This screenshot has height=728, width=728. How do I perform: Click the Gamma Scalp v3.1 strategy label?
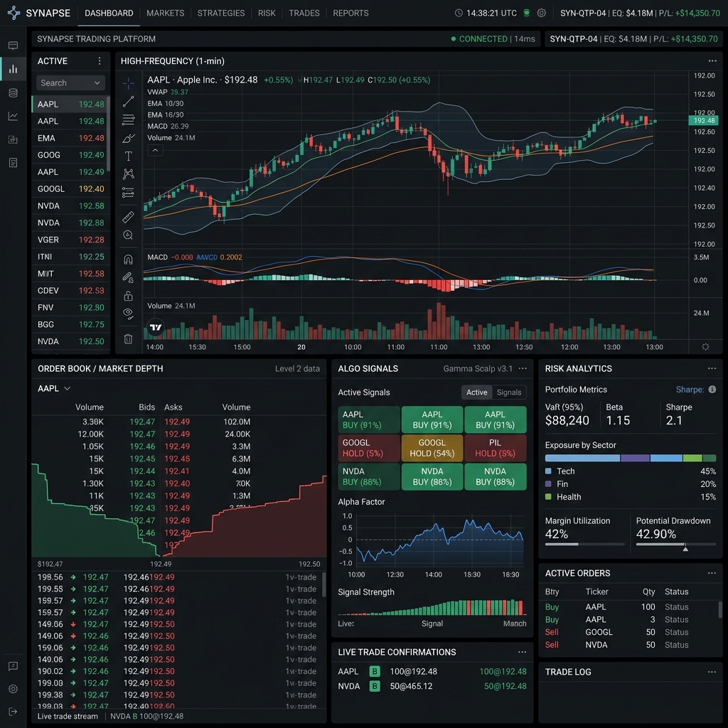tap(478, 369)
